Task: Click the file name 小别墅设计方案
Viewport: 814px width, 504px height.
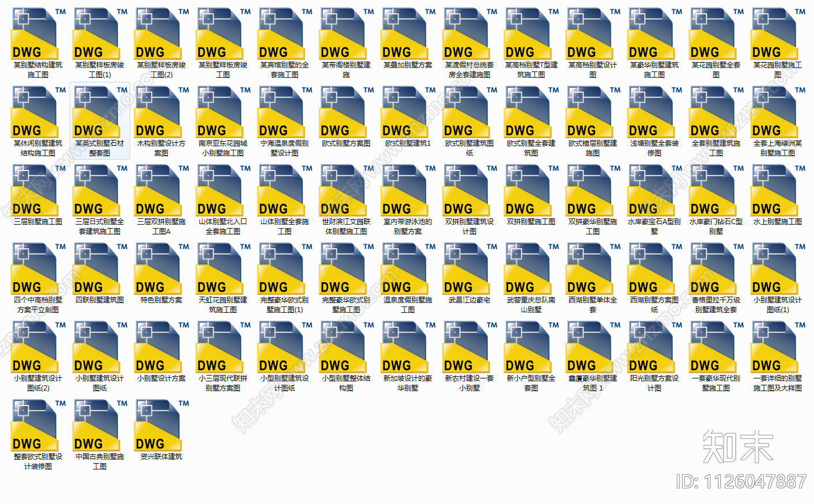Action: click(161, 378)
